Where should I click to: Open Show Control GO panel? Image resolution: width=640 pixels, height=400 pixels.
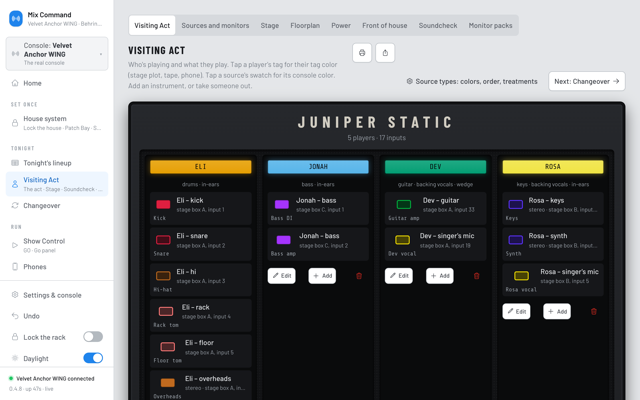coord(57,245)
